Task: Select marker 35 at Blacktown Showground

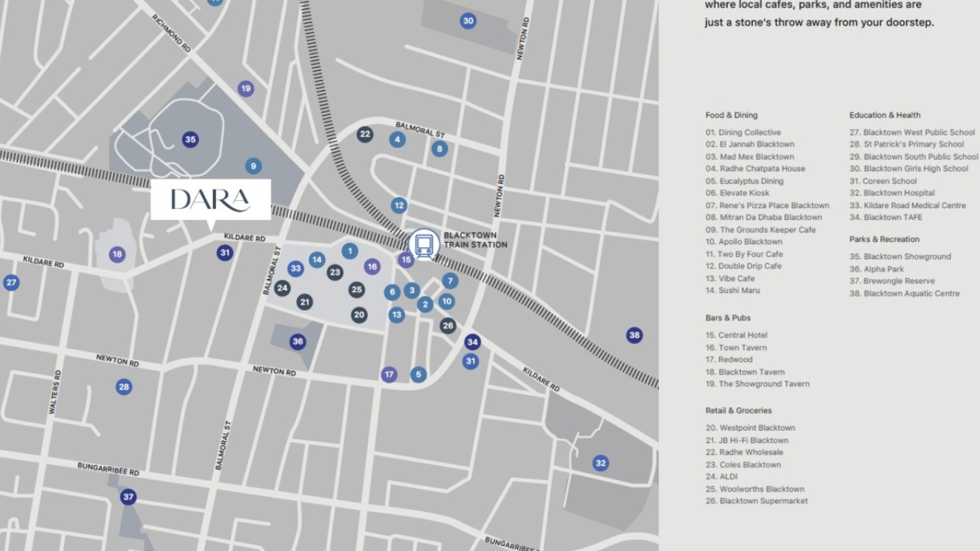Action: pos(190,139)
